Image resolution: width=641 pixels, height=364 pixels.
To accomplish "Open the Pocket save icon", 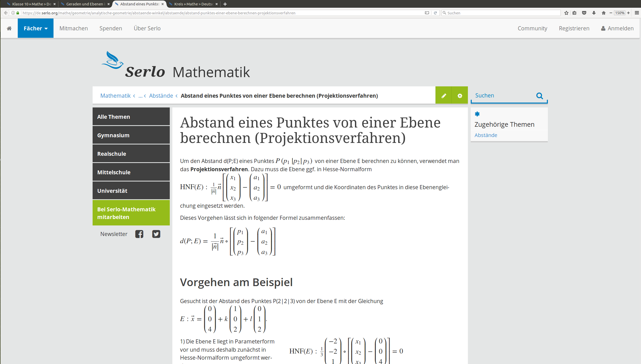I will pos(584,13).
